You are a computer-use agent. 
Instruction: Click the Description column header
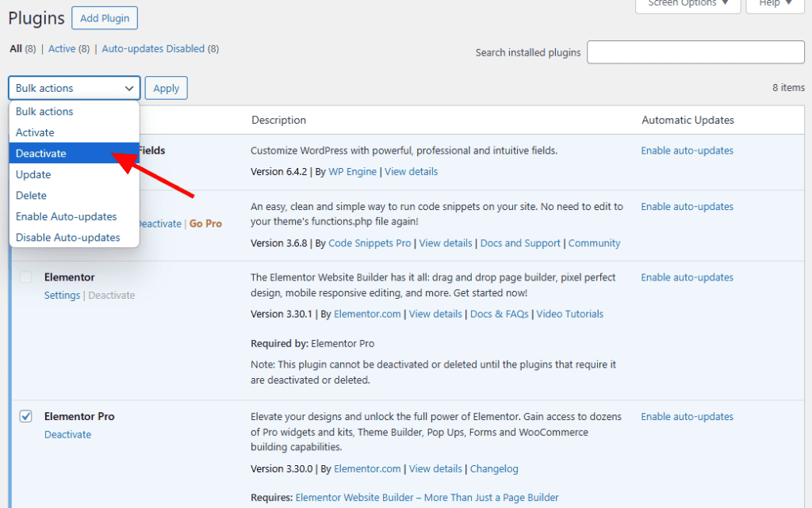point(278,120)
